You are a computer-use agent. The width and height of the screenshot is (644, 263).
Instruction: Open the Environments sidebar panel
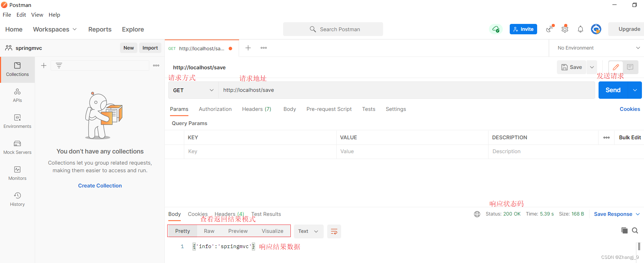pyautogui.click(x=17, y=122)
